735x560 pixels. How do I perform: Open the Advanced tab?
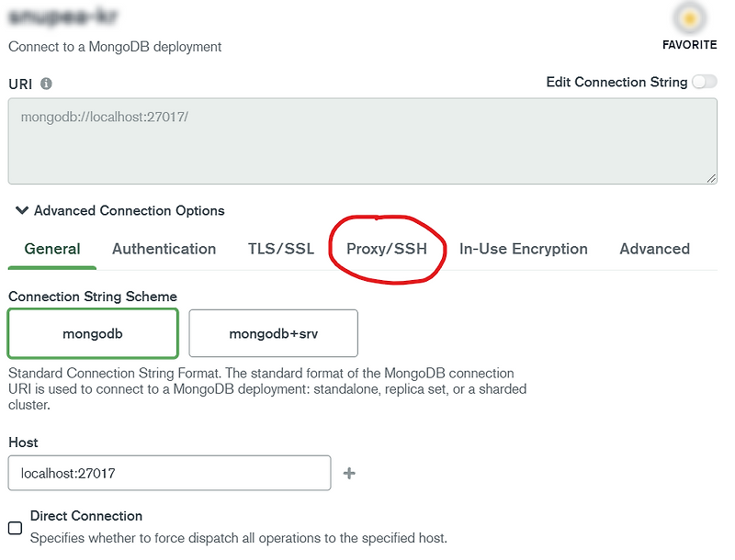tap(654, 249)
